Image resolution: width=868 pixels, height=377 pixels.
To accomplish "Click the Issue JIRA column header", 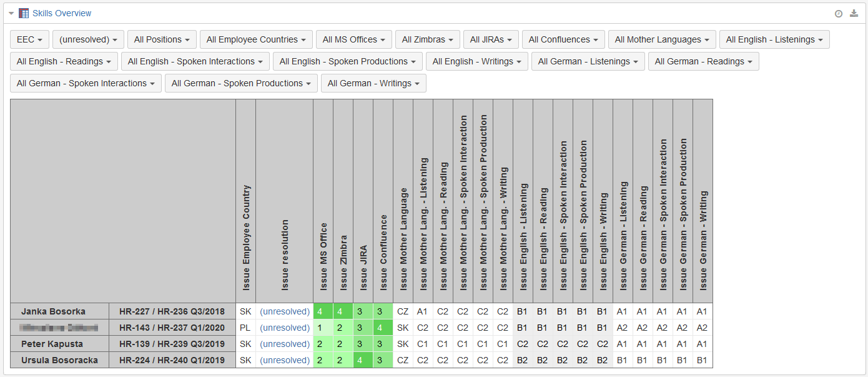I will coord(363,201).
